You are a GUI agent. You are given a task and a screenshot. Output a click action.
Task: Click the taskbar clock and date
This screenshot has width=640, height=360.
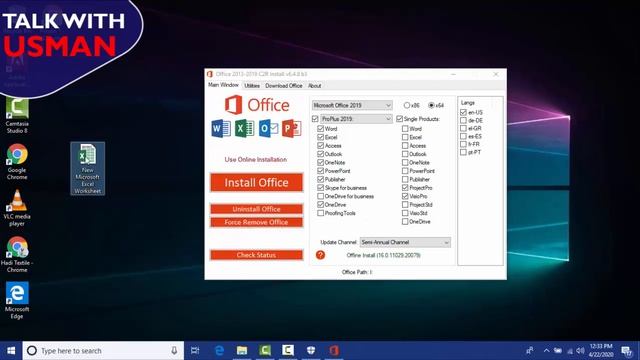pos(601,351)
